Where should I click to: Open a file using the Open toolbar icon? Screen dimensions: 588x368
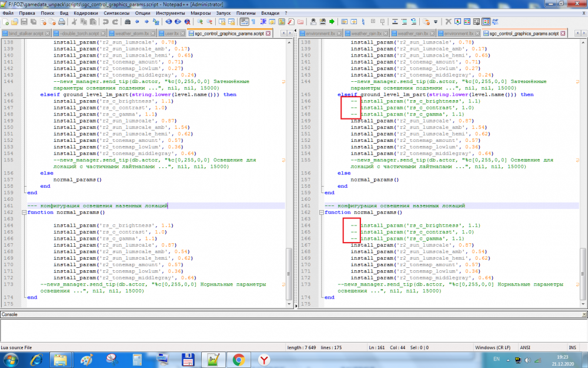(x=15, y=22)
